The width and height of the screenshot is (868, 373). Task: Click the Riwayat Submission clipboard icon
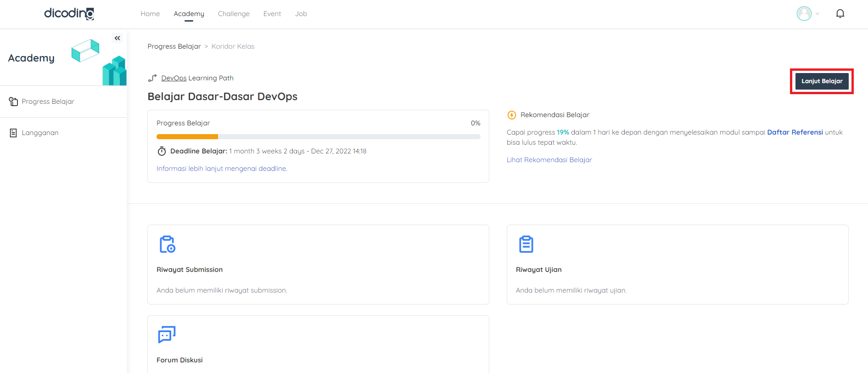point(167,244)
